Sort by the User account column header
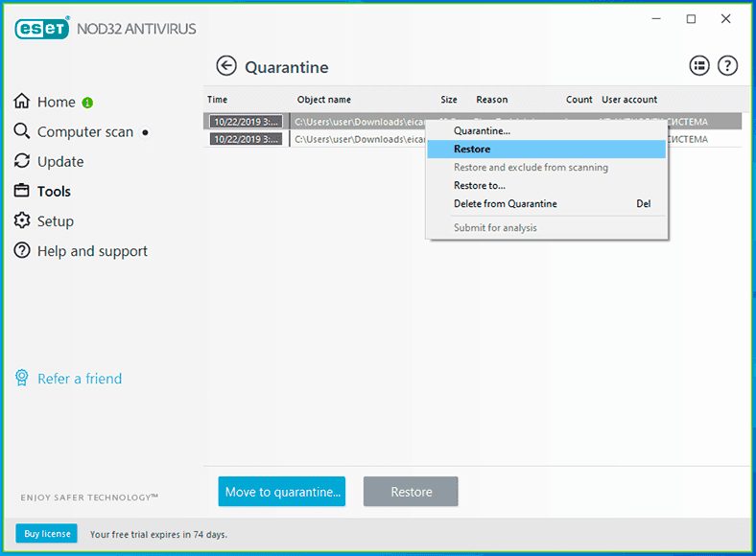This screenshot has height=556, width=756. 629,100
